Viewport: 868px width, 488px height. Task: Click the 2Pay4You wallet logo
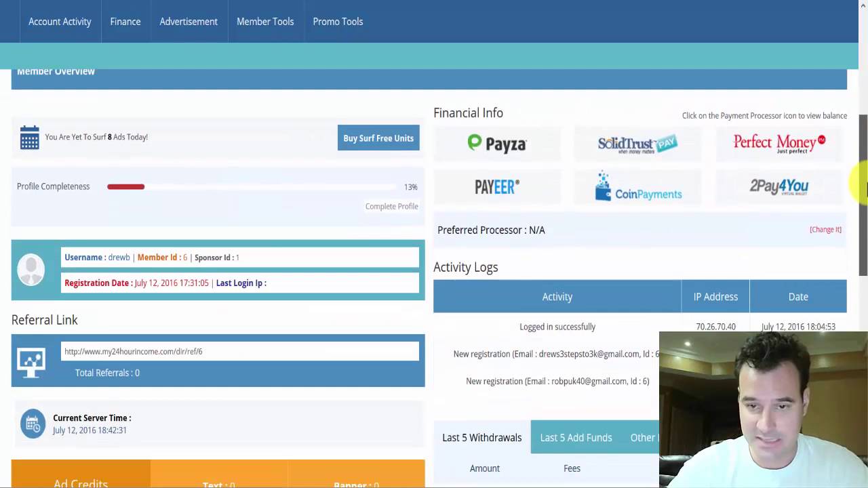coord(778,186)
